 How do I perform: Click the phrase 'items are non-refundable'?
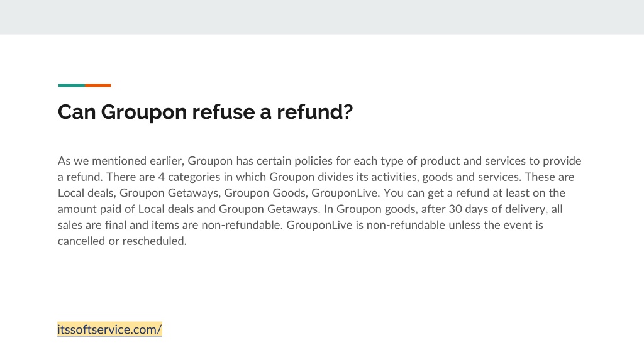[x=217, y=225]
